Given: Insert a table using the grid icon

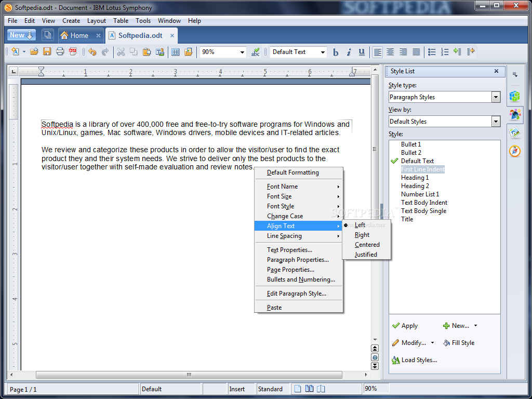Looking at the screenshot, I should (x=176, y=52).
